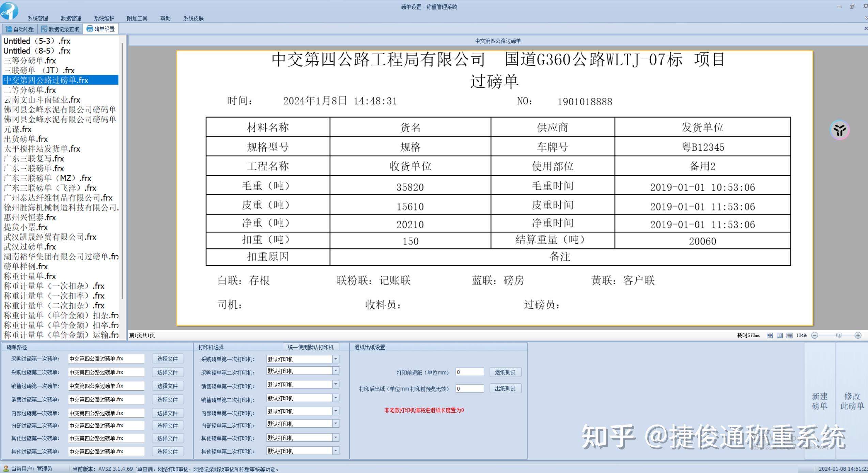Click 选择文件 for 销售过磅第二次磅单
Screen dimensions: 868x473
click(x=168, y=400)
